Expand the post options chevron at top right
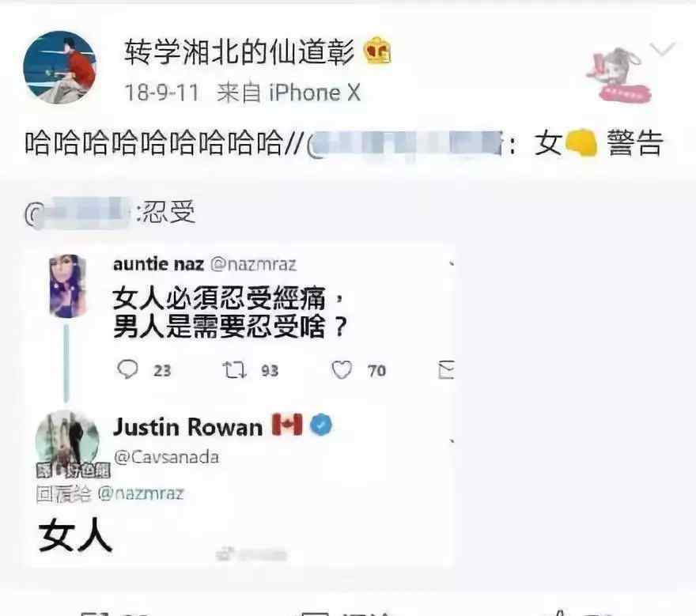 coord(662,48)
